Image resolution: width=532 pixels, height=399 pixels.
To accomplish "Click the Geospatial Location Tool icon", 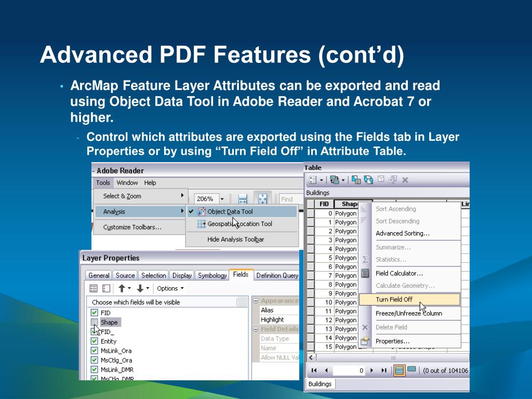I will point(202,223).
